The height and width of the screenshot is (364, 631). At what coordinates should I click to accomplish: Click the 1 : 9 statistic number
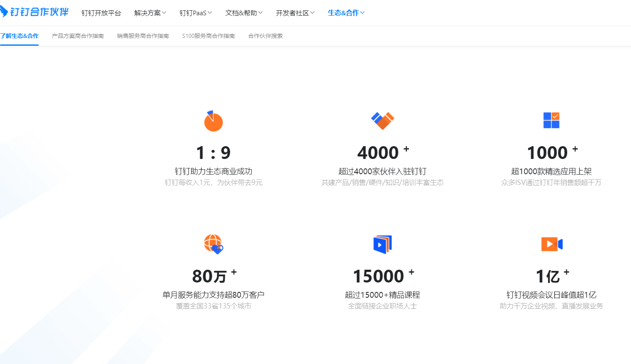click(213, 153)
